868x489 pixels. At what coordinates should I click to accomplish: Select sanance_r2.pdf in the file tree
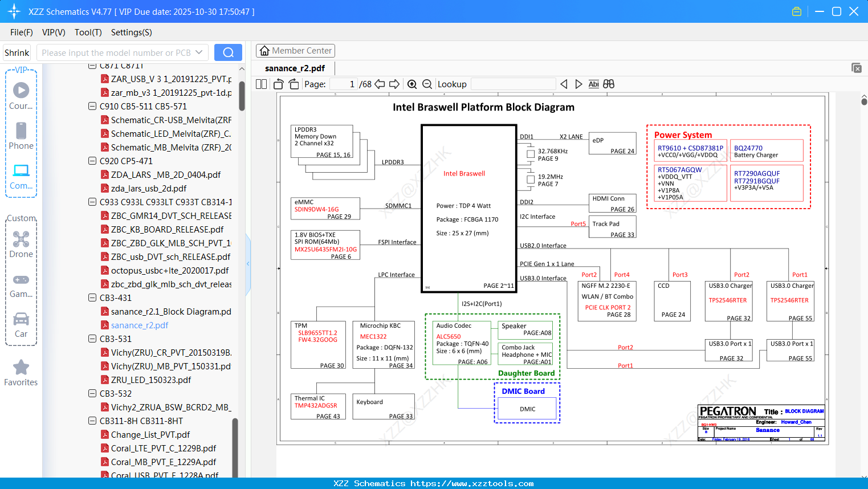[140, 325]
